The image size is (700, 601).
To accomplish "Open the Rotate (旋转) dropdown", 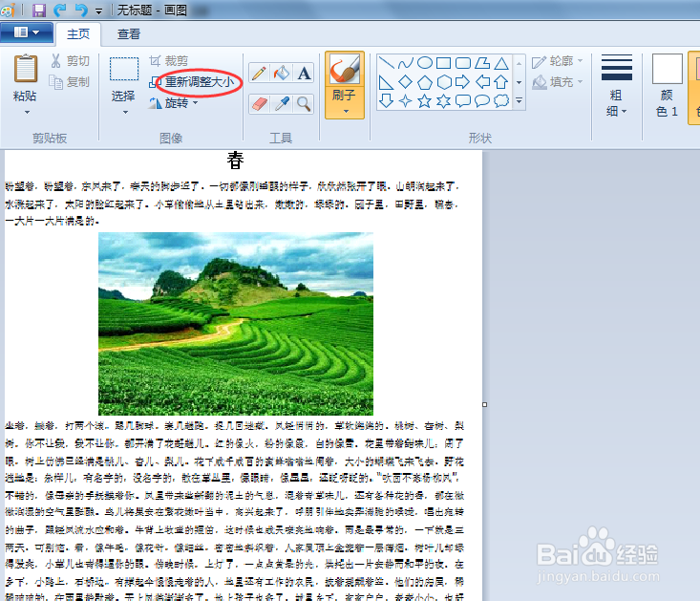I will pyautogui.click(x=173, y=103).
